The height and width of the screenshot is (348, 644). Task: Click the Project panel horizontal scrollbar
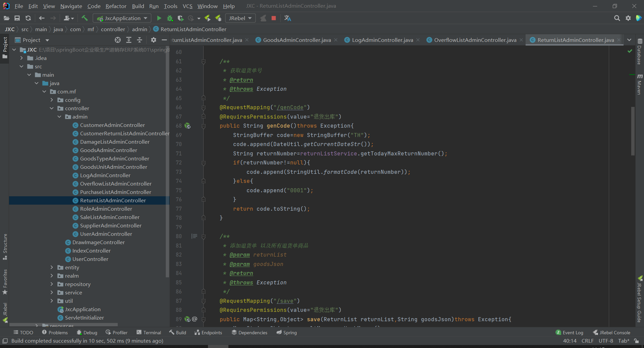point(63,325)
